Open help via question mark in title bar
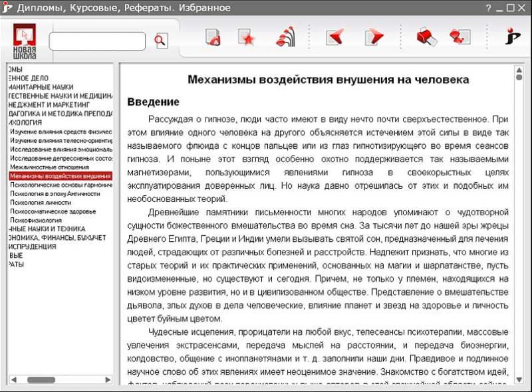532x392 pixels. (489, 8)
